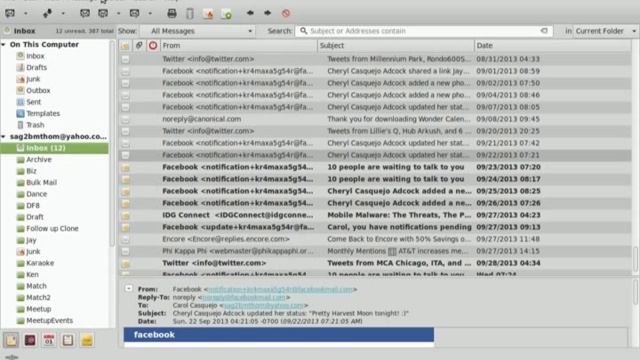Switch to Mail view in switcher
The image size is (640, 360).
coord(11,340)
